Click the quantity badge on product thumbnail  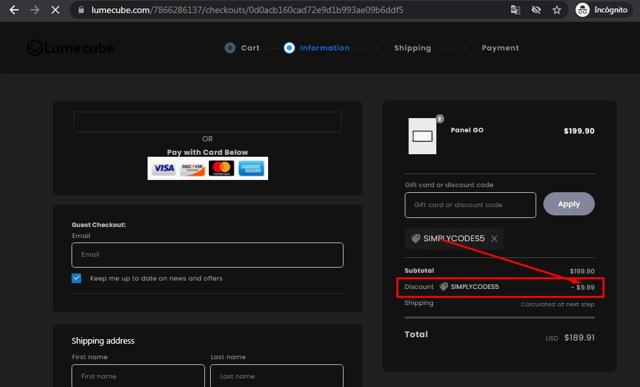pos(440,119)
